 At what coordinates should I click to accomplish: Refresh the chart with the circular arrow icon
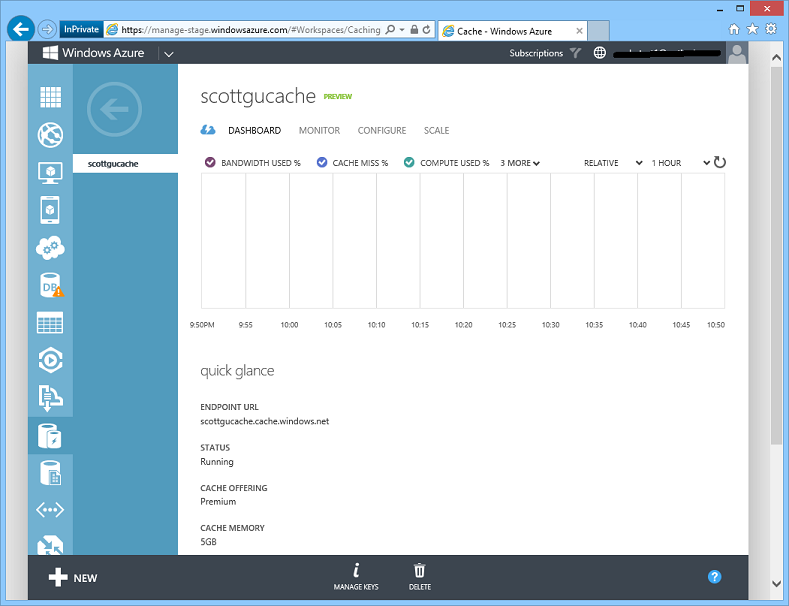(x=720, y=162)
